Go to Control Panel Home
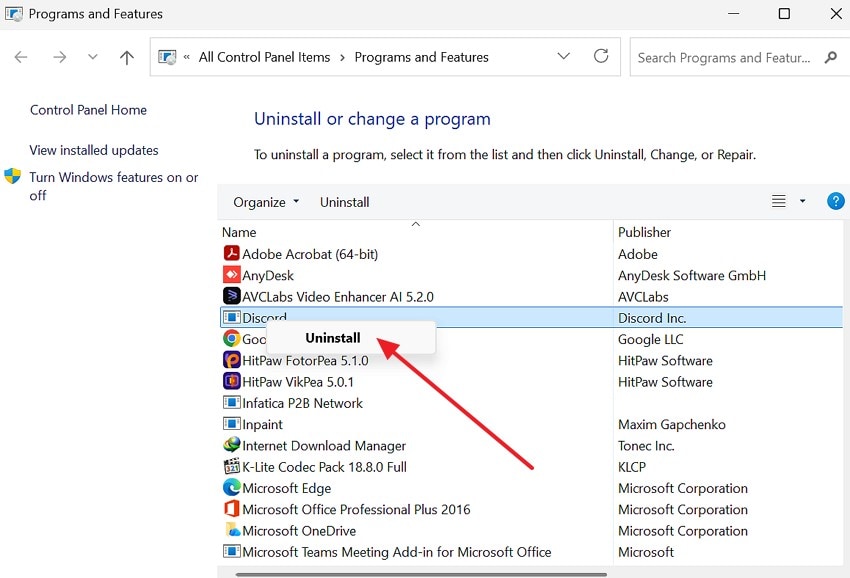This screenshot has height=578, width=850. [88, 109]
